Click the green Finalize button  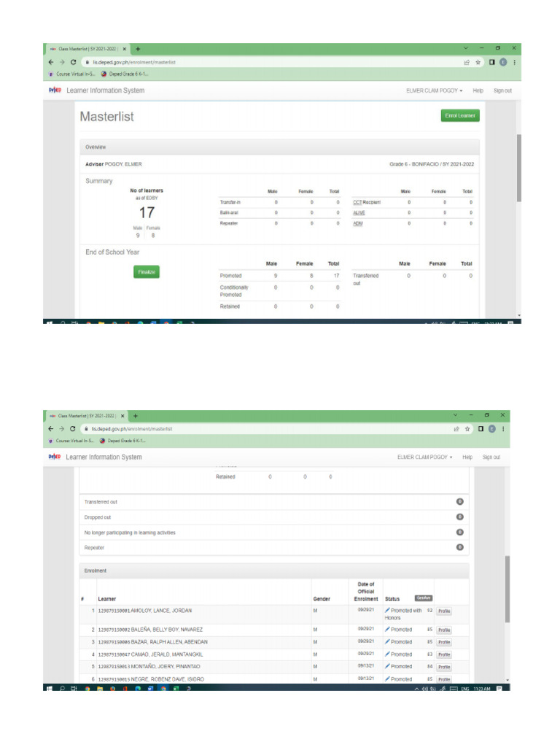147,272
